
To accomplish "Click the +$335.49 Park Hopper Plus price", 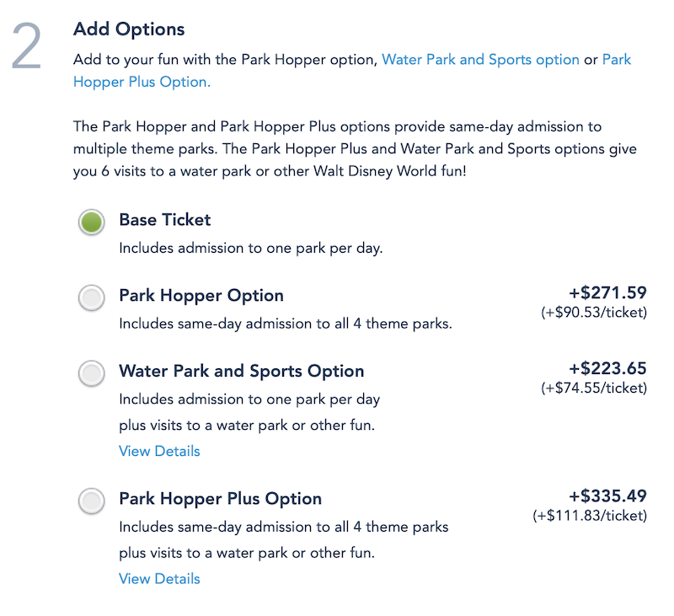I will (607, 496).
